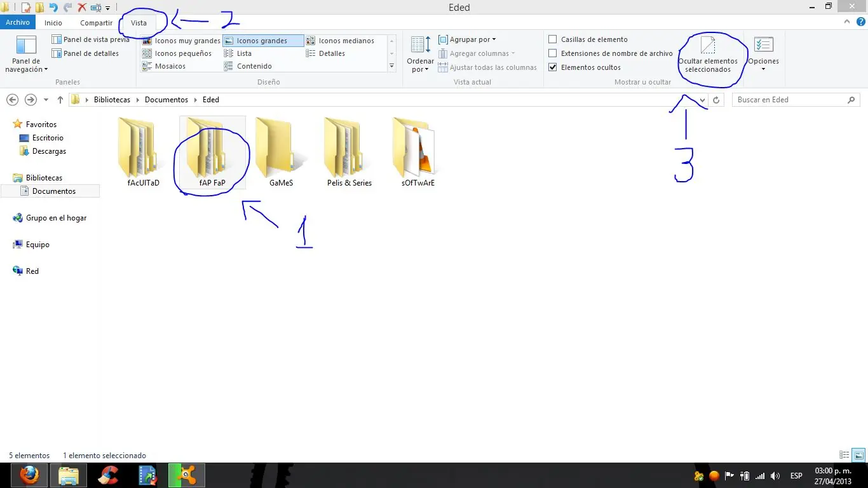The height and width of the screenshot is (488, 868).
Task: Click Ocultar elementos seleccionados button
Action: tap(708, 55)
